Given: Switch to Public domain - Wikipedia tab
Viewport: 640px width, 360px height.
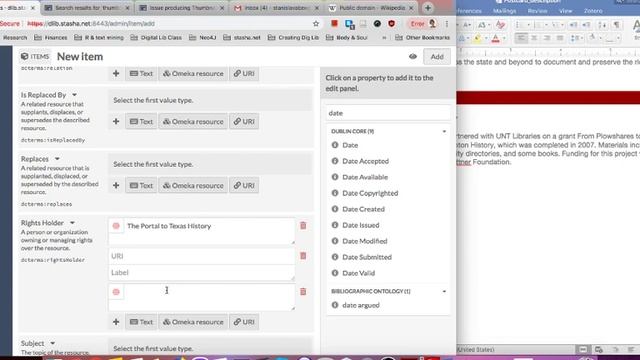Looking at the screenshot, I should (371, 8).
